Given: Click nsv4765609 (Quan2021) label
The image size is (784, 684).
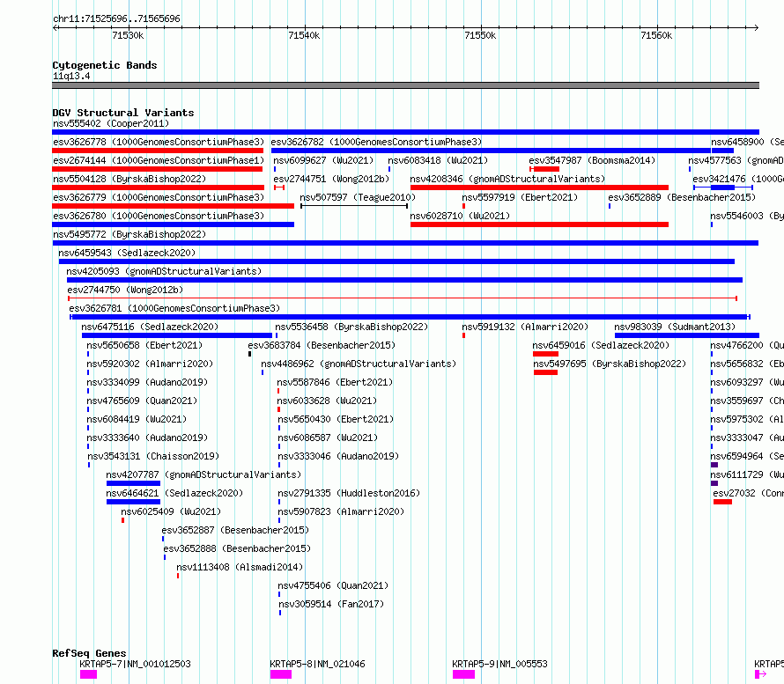Looking at the screenshot, I should (x=142, y=401).
